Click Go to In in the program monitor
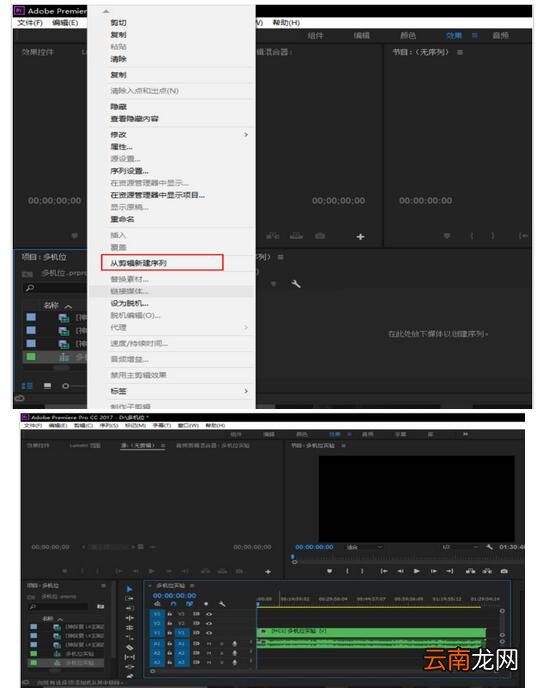The width and height of the screenshot is (556, 688). coord(384,571)
